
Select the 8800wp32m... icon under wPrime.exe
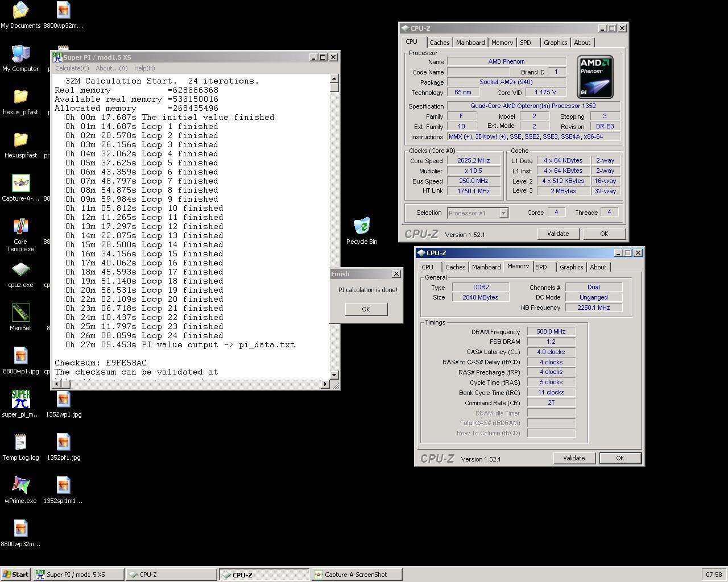(20, 533)
